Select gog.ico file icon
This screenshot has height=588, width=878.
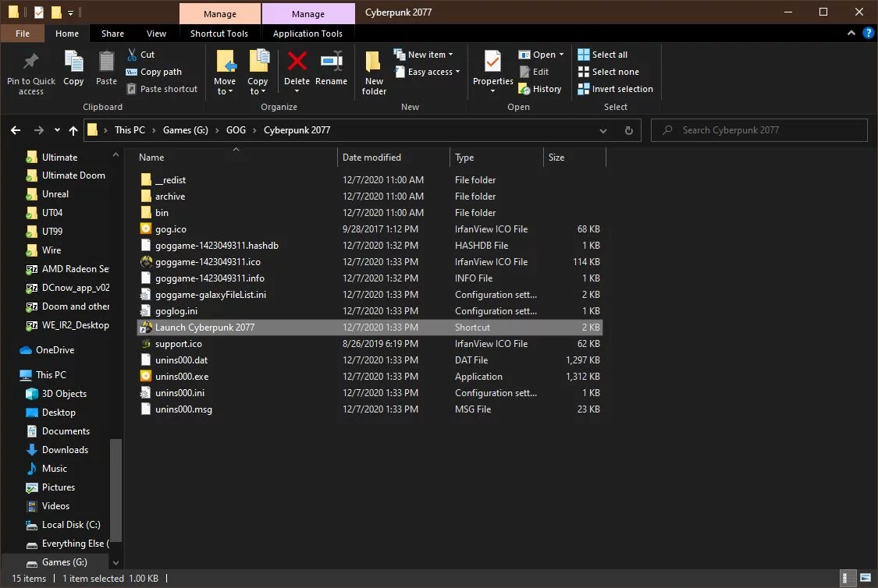click(x=146, y=228)
